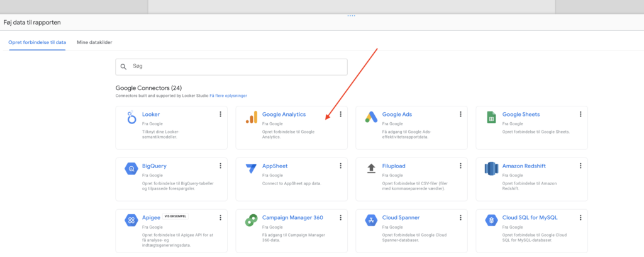
Task: Select the Looker connector title
Action: (x=151, y=114)
